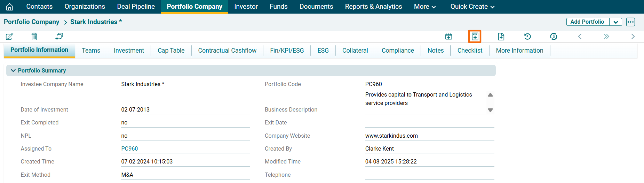
Task: Click the dollar currency refresh icon
Action: (x=554, y=36)
